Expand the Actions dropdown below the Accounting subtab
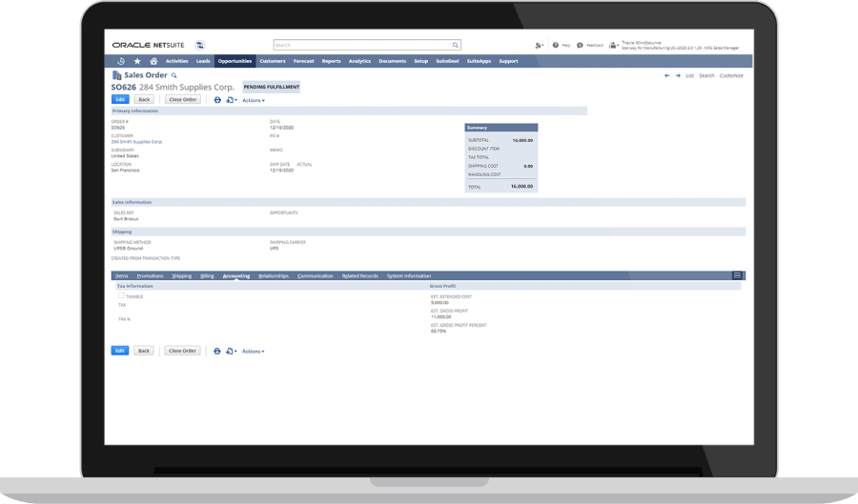The height and width of the screenshot is (504, 858). tap(254, 352)
